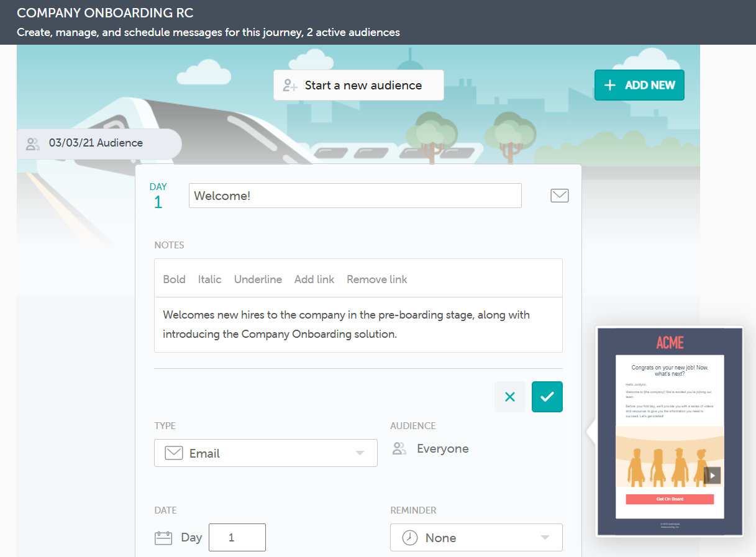Expand the Reminder None dropdown
756x557 pixels.
point(476,538)
